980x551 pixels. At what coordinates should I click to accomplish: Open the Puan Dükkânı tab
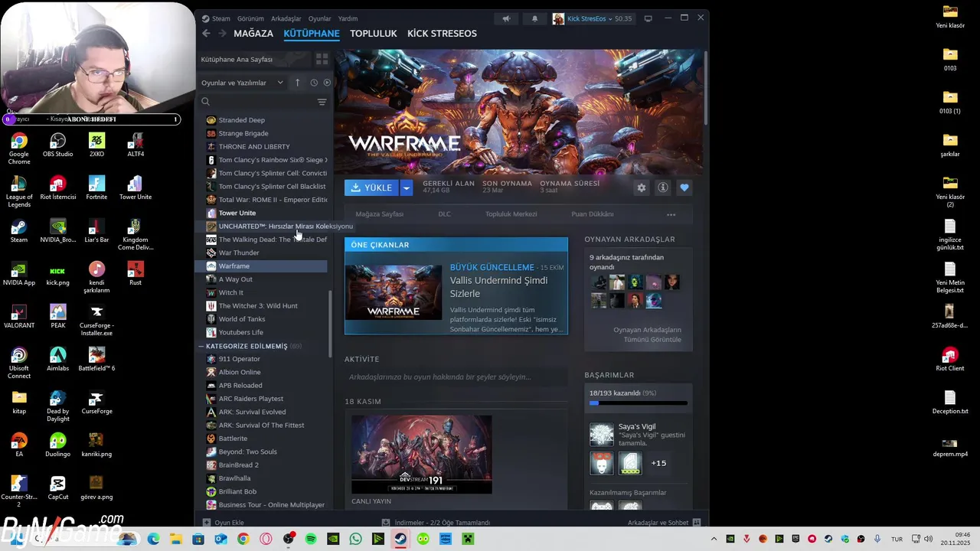592,214
